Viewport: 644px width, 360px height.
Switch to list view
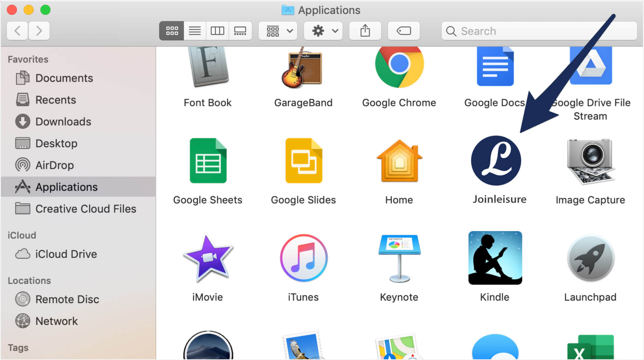(x=195, y=31)
